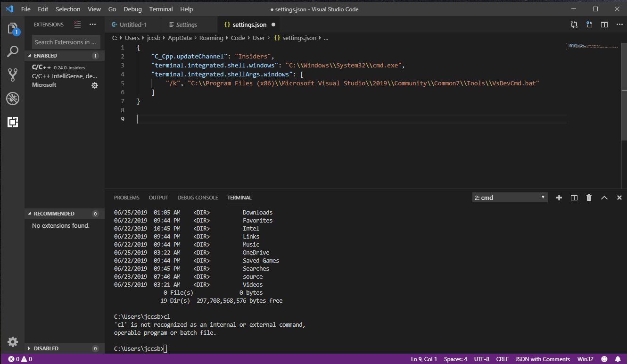
Task: Click errors and warnings count in status bar
Action: click(x=20, y=359)
